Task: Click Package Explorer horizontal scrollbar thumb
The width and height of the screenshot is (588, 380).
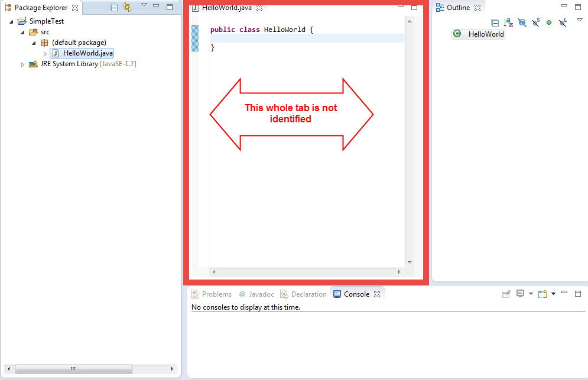Action: [73, 369]
